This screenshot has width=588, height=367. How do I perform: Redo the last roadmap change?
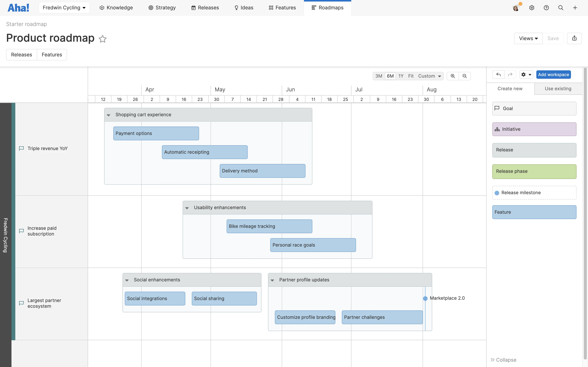[x=510, y=75]
